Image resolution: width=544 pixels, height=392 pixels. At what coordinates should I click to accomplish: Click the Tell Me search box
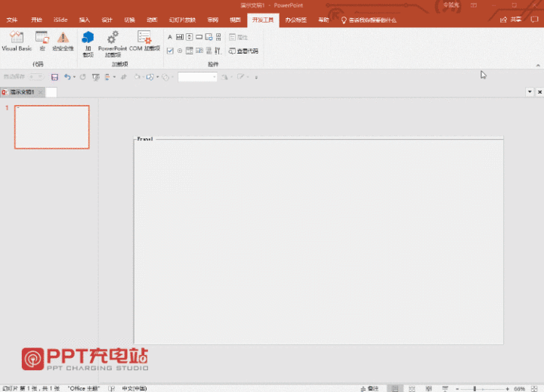(369, 20)
